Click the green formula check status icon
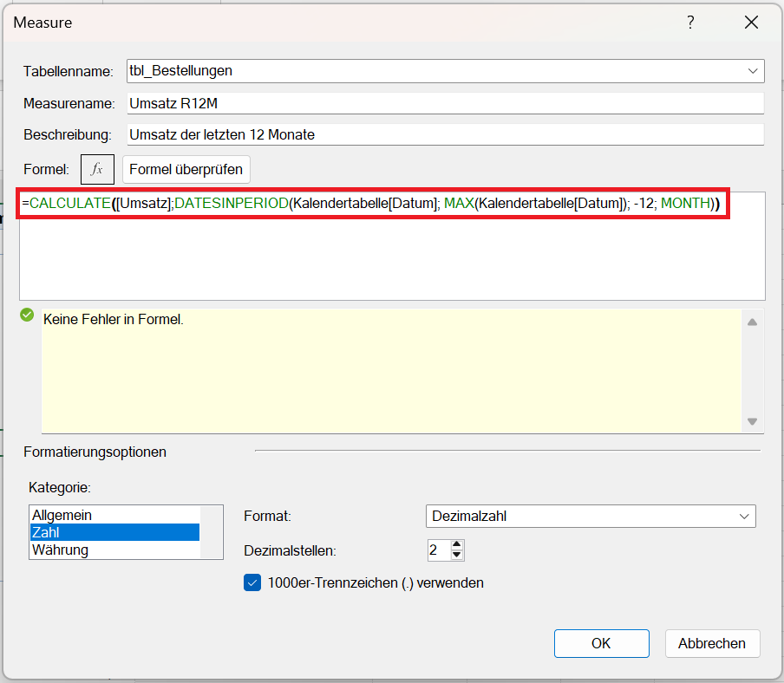The height and width of the screenshot is (683, 784). [x=27, y=315]
